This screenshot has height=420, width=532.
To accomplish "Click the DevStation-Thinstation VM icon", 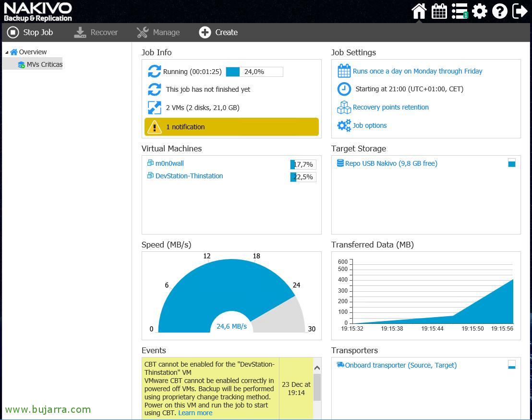I will pos(150,175).
